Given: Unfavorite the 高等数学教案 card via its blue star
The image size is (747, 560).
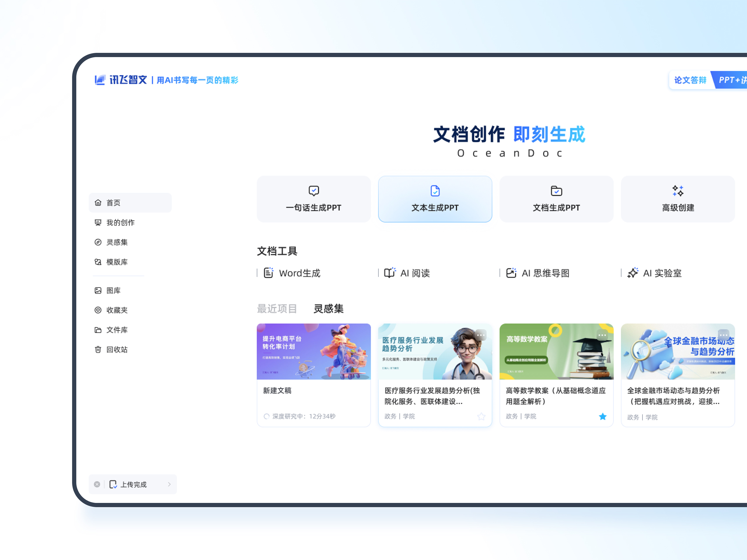Looking at the screenshot, I should click(x=603, y=416).
